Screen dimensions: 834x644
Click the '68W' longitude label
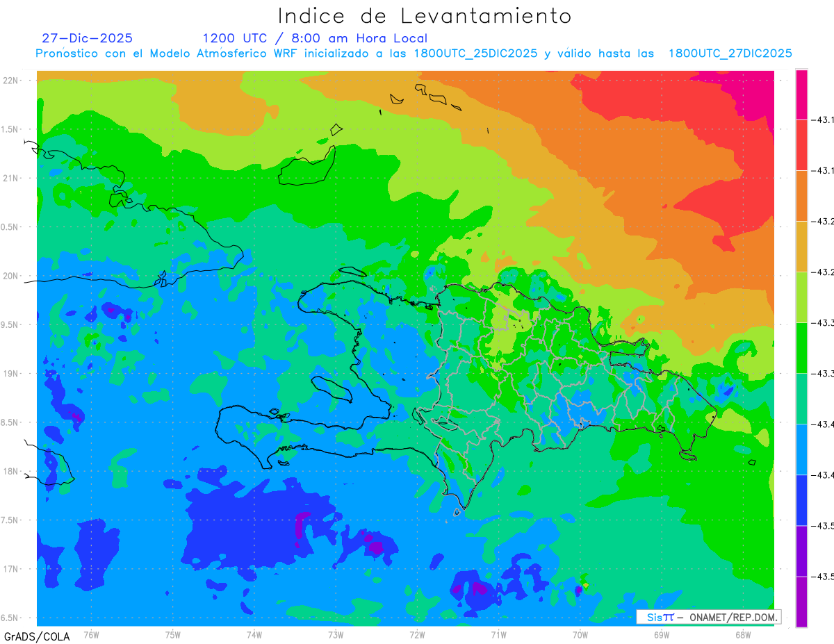coord(743,634)
